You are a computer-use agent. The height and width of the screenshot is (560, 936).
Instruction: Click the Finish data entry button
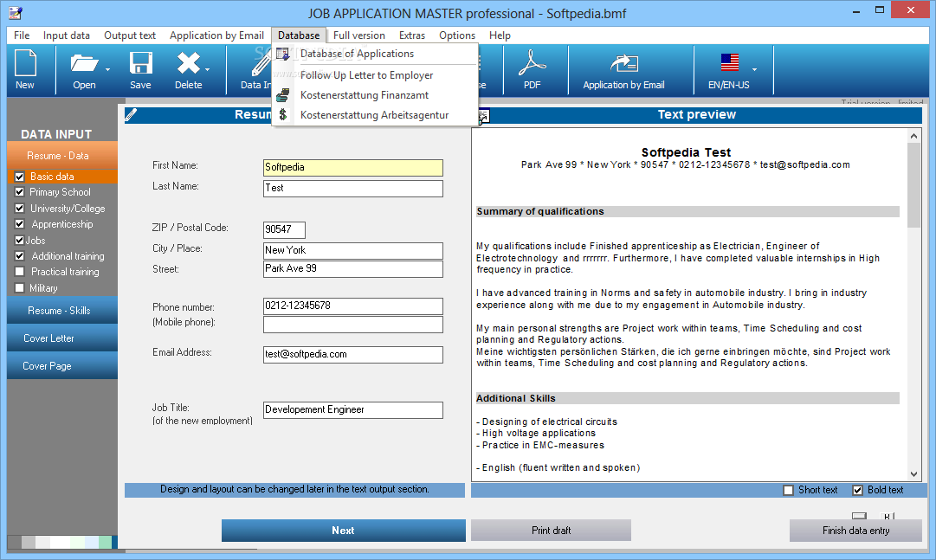[x=855, y=531]
